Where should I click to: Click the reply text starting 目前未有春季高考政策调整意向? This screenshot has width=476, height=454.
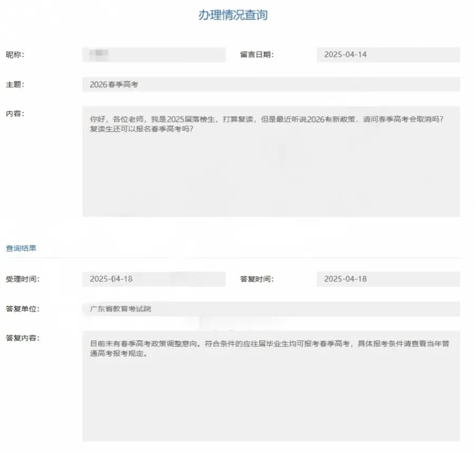click(270, 344)
